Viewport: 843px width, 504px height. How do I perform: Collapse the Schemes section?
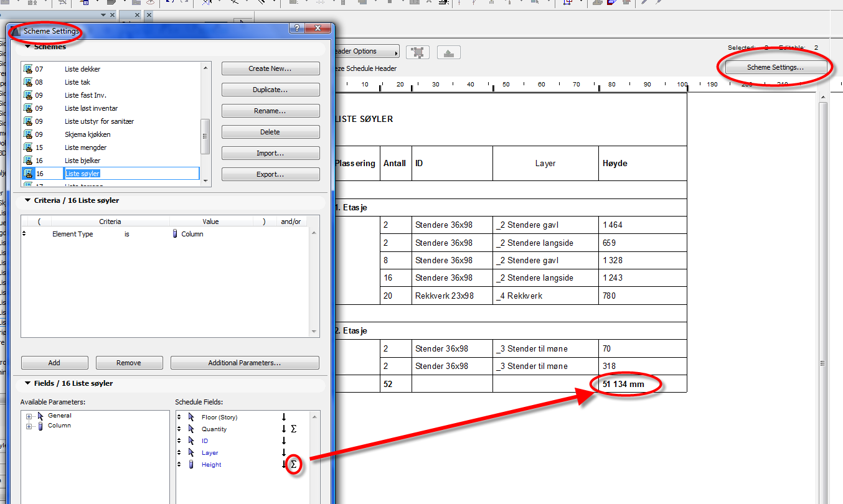click(x=27, y=47)
